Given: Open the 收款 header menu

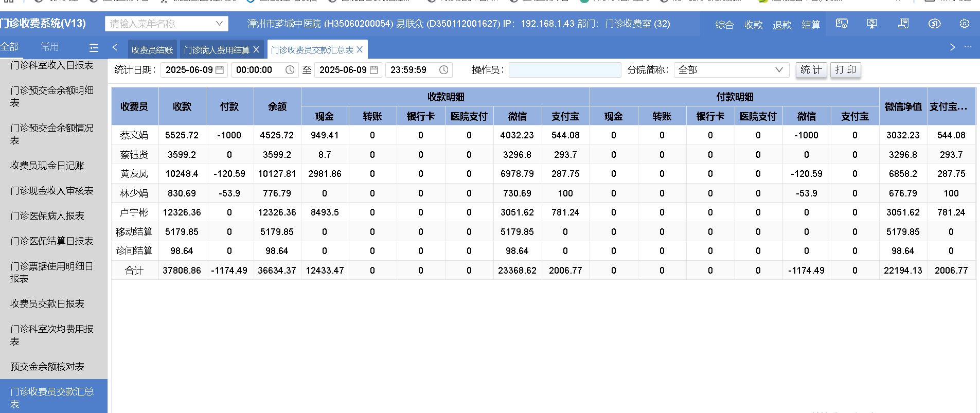Looking at the screenshot, I should (753, 25).
